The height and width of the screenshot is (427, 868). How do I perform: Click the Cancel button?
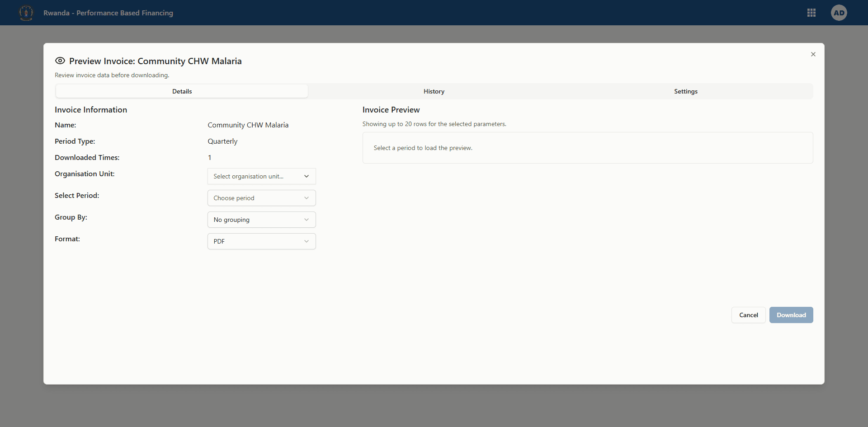click(x=748, y=315)
